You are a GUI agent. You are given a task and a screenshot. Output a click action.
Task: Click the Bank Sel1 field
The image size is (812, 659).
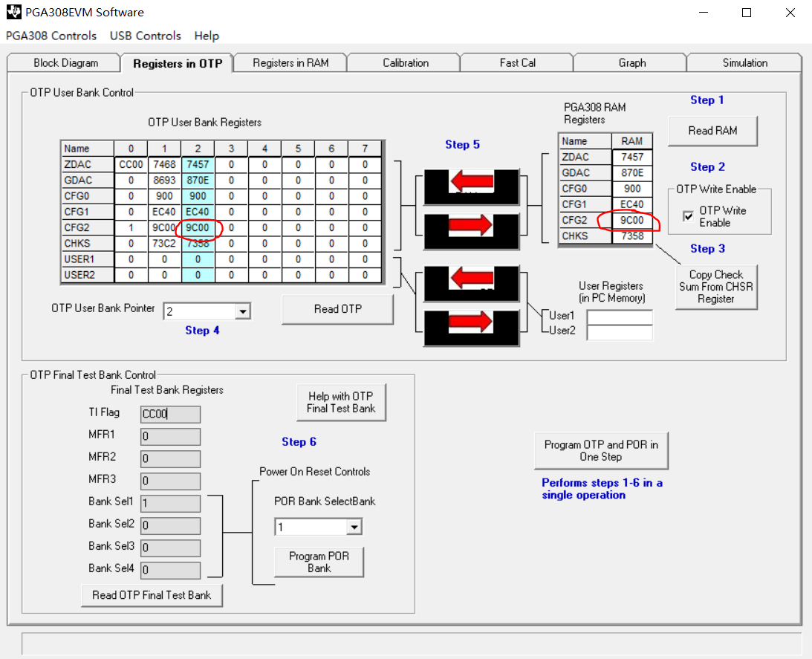170,503
